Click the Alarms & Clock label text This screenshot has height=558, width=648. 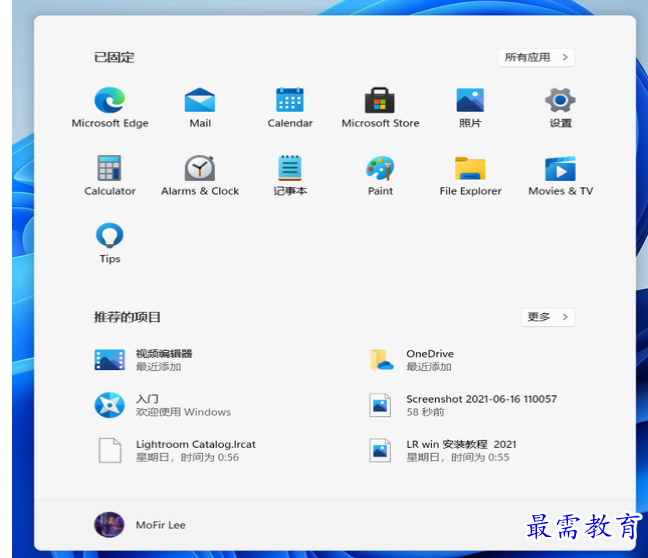pos(200,191)
